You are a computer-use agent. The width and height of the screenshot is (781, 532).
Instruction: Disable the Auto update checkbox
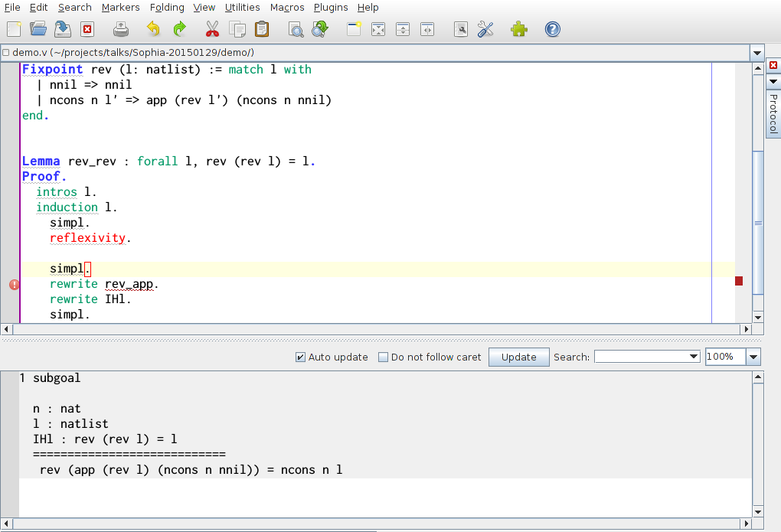click(301, 357)
